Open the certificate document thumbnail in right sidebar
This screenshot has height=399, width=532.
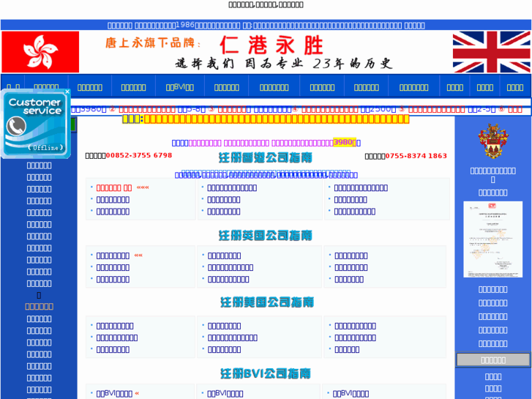(x=493, y=239)
